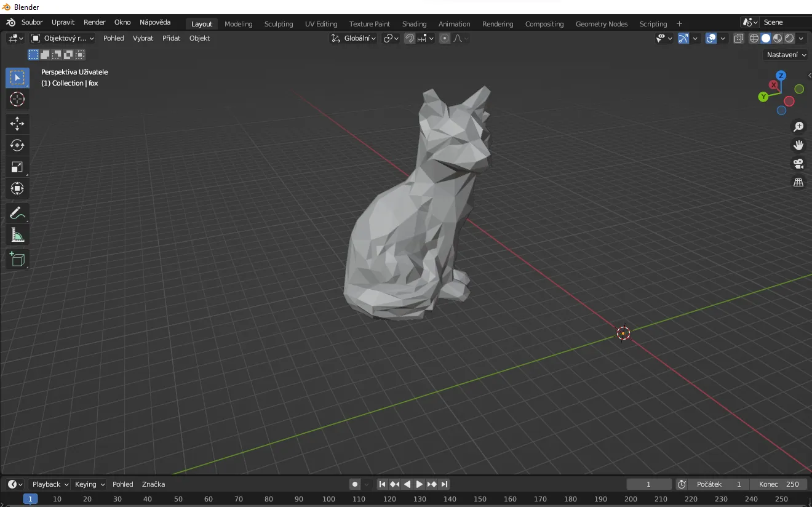The width and height of the screenshot is (812, 507).
Task: Open the Soubor menu
Action: [x=32, y=22]
